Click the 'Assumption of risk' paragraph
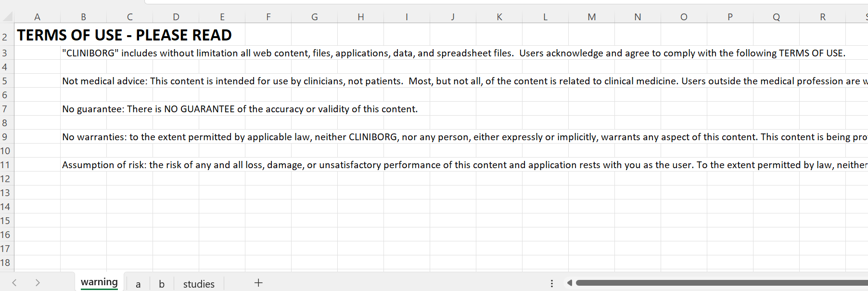This screenshot has width=868, height=291. coord(465,165)
